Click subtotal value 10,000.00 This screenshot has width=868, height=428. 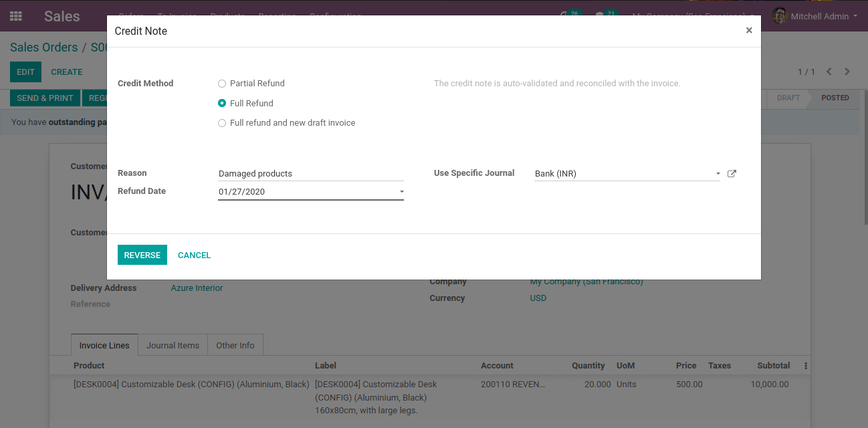770,385
